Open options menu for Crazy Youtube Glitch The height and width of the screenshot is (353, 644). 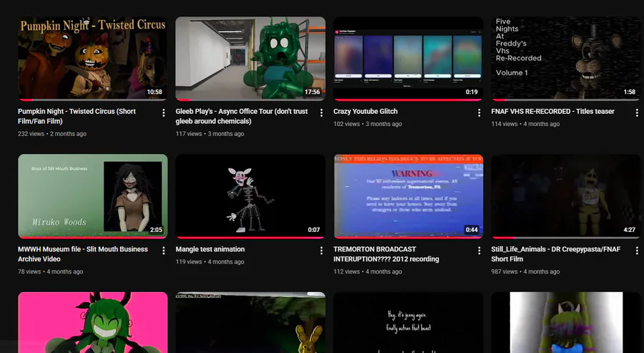(x=479, y=112)
